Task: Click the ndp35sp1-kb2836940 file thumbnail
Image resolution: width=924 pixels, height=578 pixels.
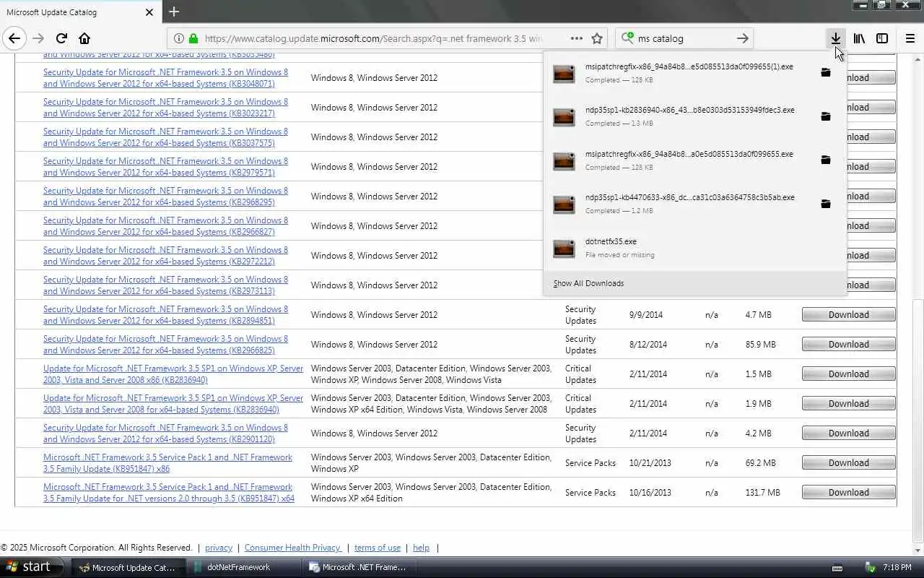Action: [x=564, y=117]
